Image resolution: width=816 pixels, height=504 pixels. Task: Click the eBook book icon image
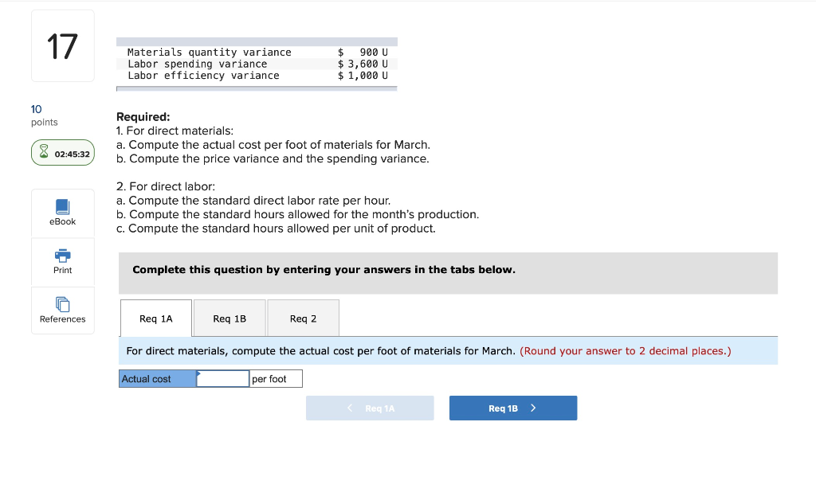click(x=62, y=208)
